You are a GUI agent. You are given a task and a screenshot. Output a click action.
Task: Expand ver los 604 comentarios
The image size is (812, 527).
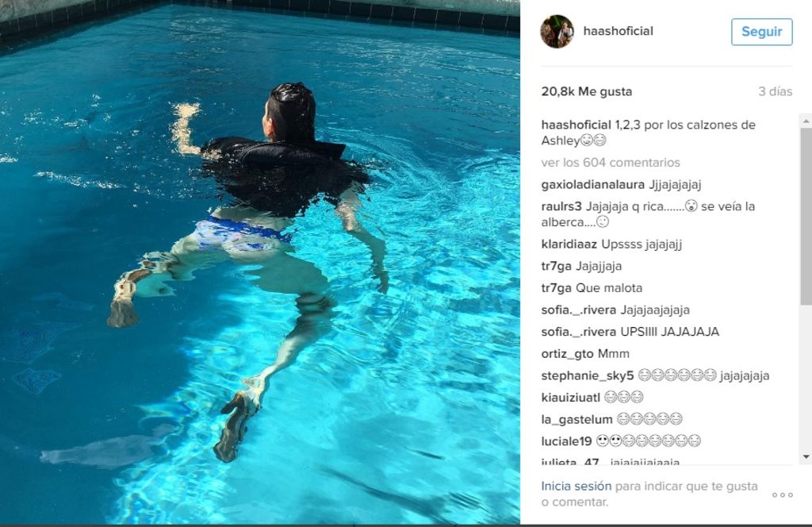click(x=611, y=163)
